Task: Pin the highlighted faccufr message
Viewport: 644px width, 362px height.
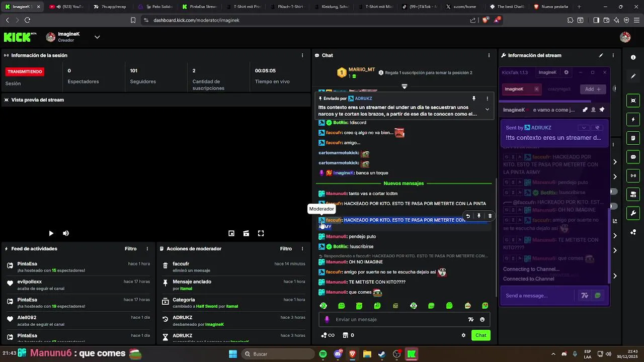Action: tap(479, 216)
